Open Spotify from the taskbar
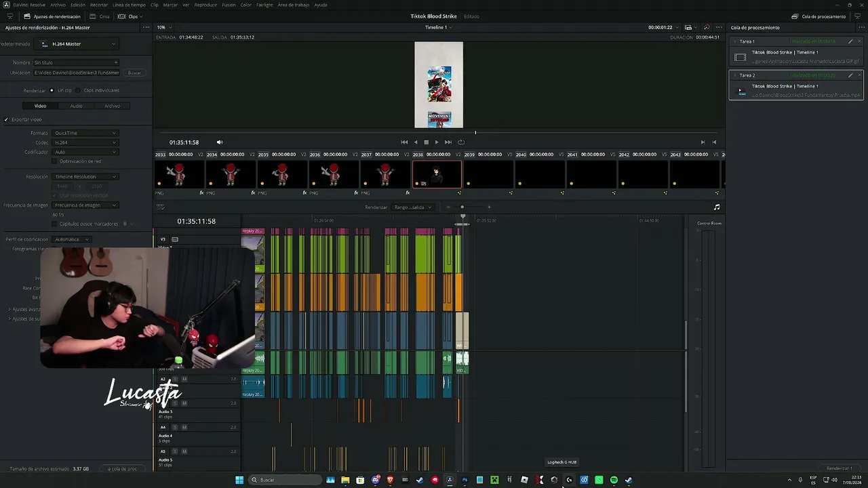Image resolution: width=868 pixels, height=488 pixels. click(614, 480)
